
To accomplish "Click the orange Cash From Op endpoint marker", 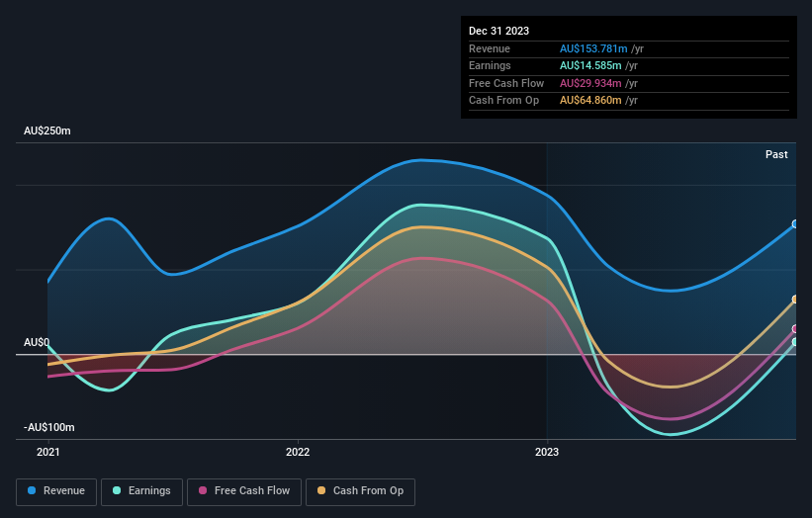I will pos(795,300).
